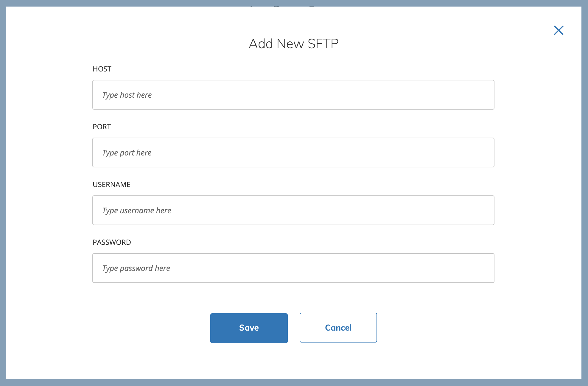
Task: Click the white outlined Cancel button
Action: [x=338, y=328]
